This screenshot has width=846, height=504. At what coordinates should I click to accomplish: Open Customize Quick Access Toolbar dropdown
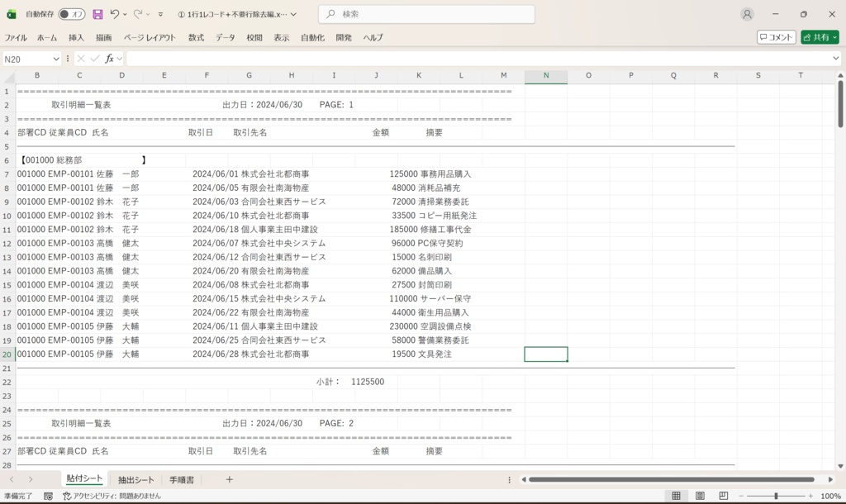pos(160,15)
